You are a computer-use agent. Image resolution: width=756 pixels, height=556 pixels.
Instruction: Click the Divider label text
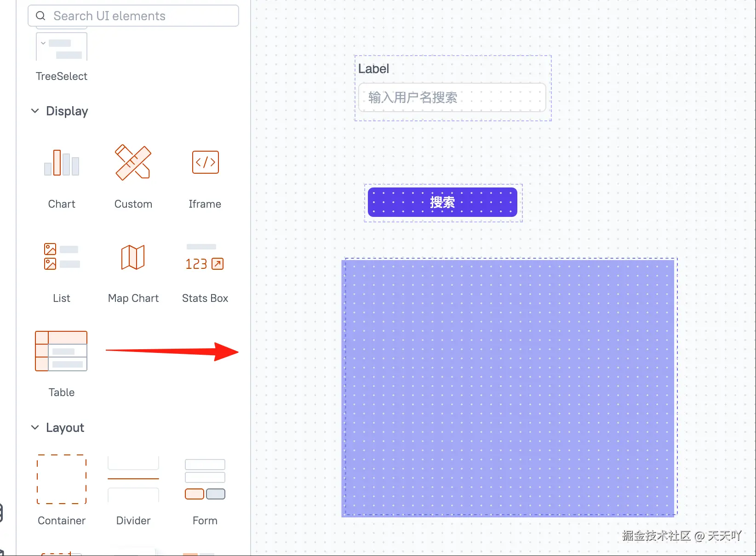tap(133, 521)
